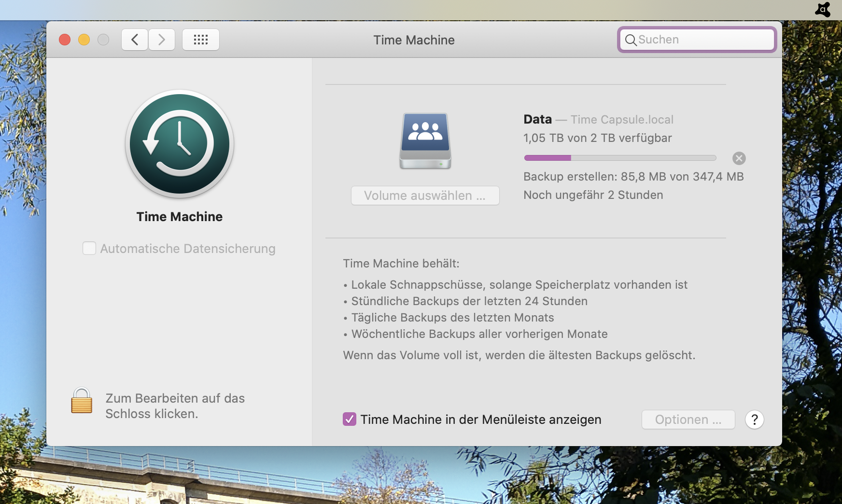842x504 pixels.
Task: Click the line Tägliche Backups des letzten Monats
Action: coord(452,318)
